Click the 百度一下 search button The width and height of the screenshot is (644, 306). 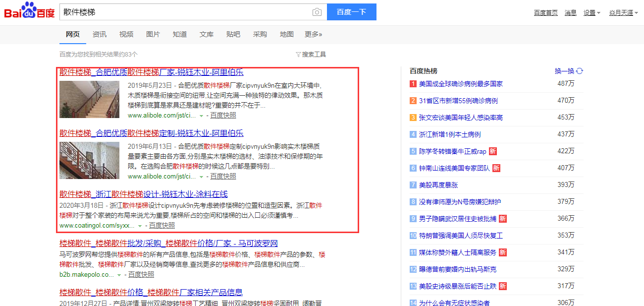[x=351, y=11]
